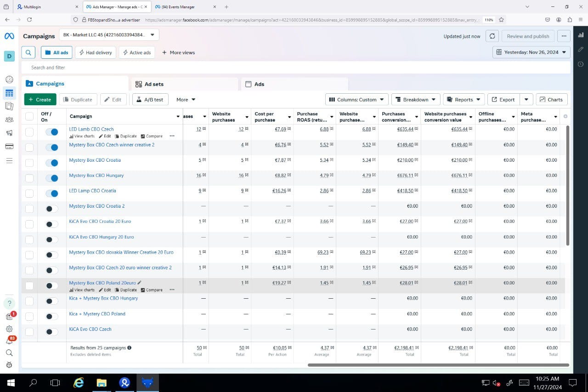Open KiCA Evo CBO Croatia 20 Euro campaign

[x=100, y=222]
